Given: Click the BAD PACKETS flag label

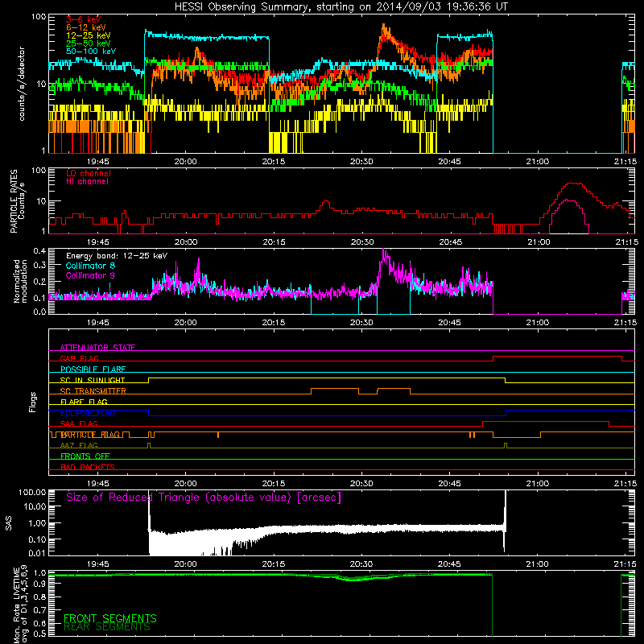Looking at the screenshot, I should tap(88, 467).
